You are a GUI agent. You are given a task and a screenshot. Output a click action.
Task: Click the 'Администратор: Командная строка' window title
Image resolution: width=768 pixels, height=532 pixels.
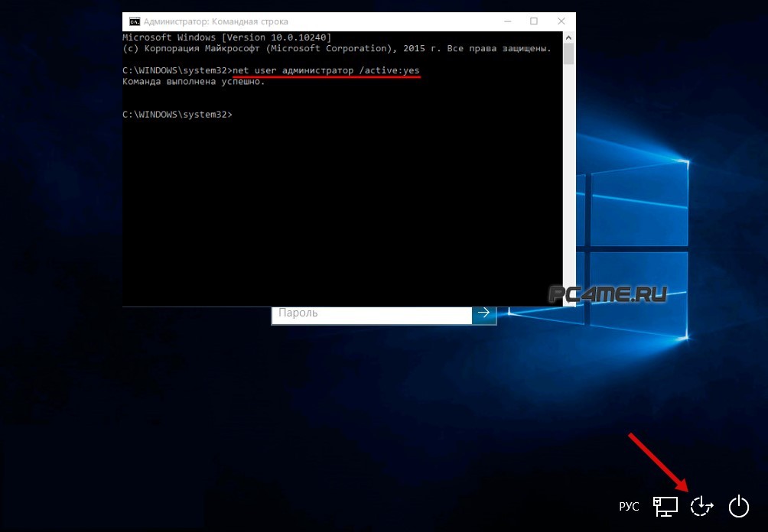216,21
